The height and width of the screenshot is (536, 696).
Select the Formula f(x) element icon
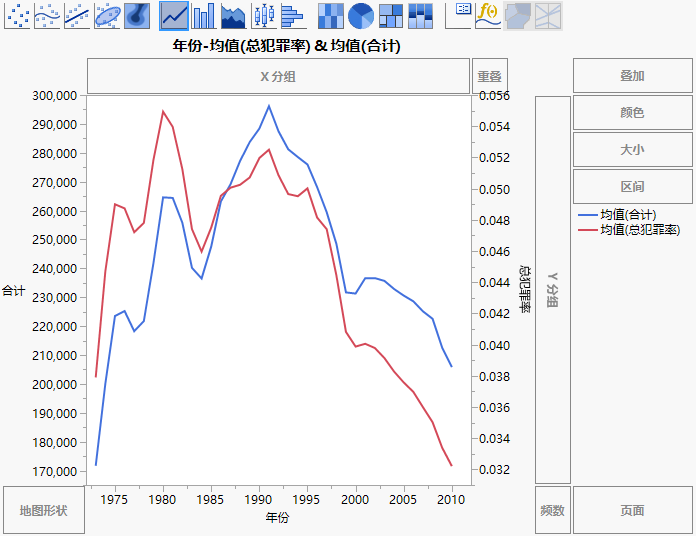(488, 15)
